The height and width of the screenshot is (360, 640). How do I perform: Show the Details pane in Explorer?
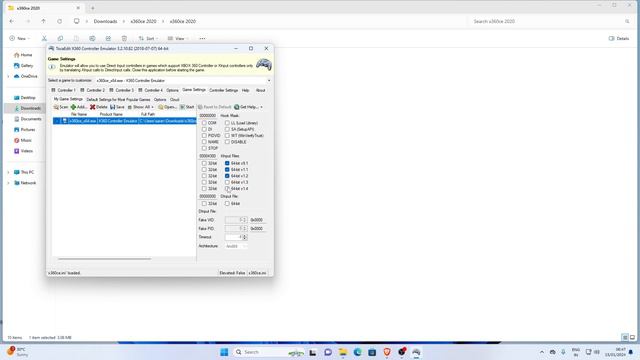619,38
